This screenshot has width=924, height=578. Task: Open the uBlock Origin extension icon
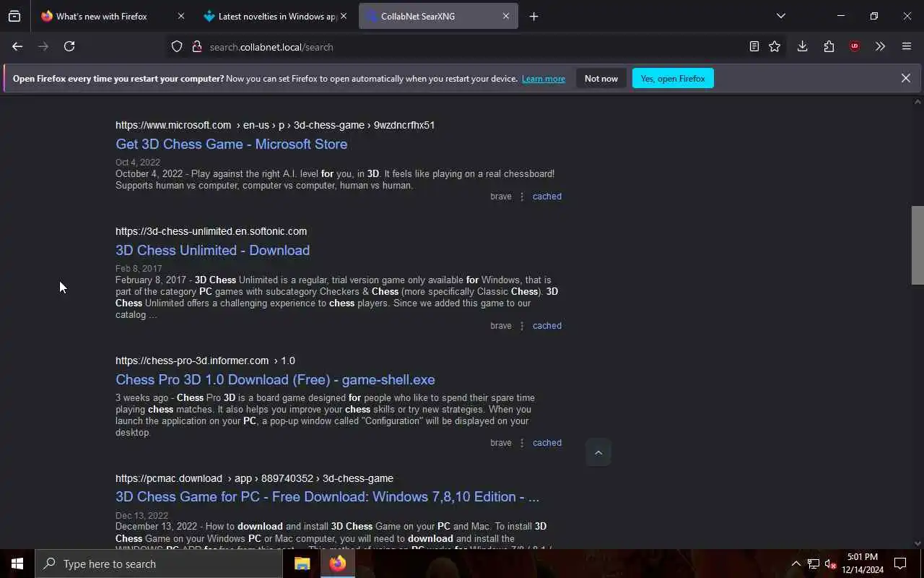pos(855,46)
